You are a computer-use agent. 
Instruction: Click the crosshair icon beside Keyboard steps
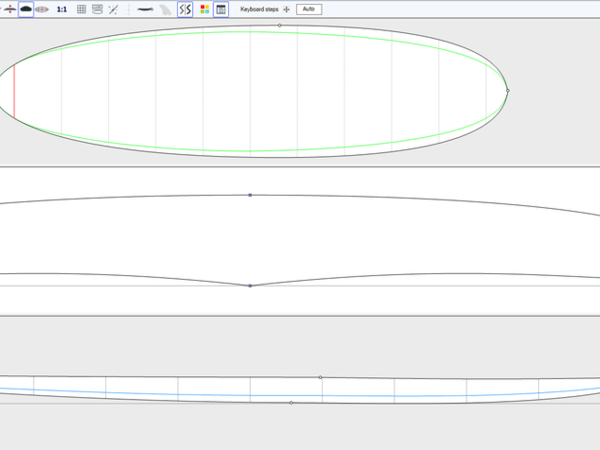coord(287,9)
